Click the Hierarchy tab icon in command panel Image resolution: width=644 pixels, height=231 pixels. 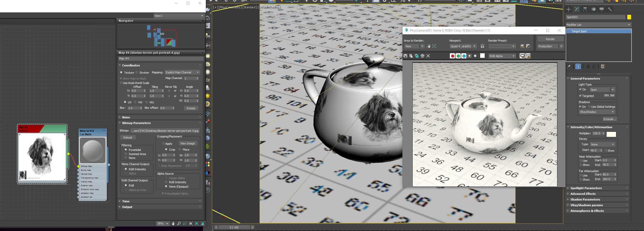(585, 9)
